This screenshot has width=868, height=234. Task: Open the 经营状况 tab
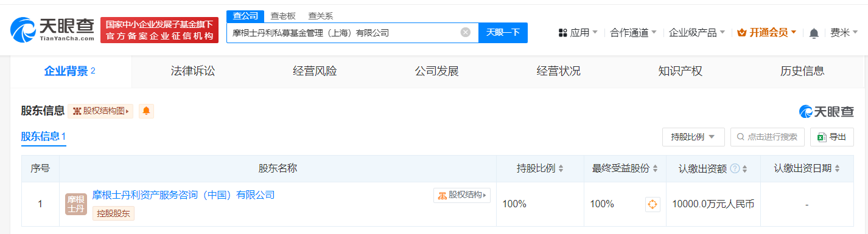558,71
